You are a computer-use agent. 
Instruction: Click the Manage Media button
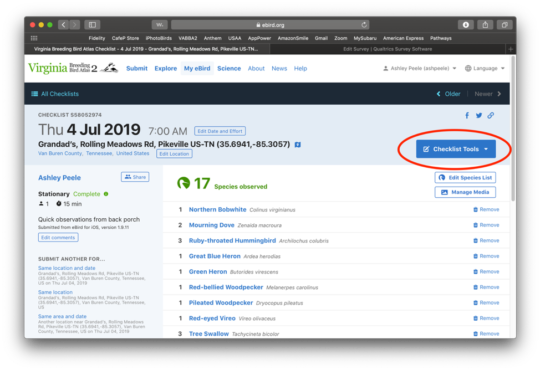[465, 192]
